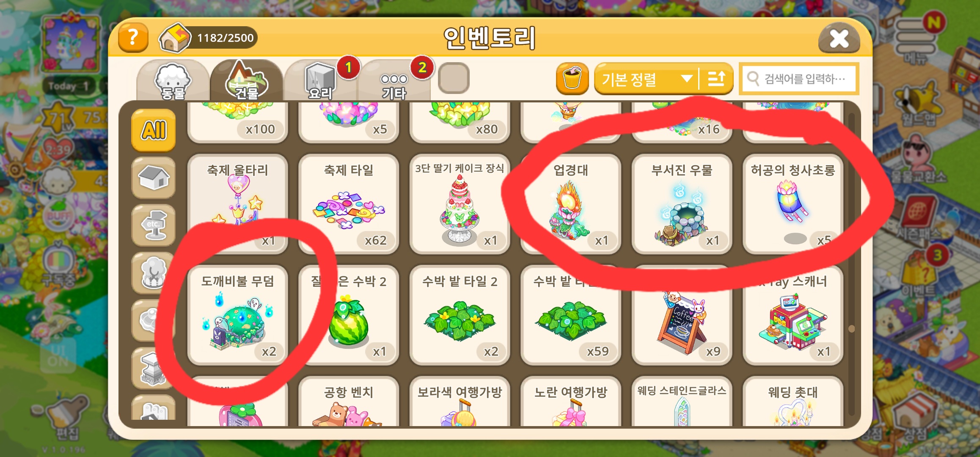Toggle the All category filter
The width and height of the screenshot is (980, 457).
[153, 130]
